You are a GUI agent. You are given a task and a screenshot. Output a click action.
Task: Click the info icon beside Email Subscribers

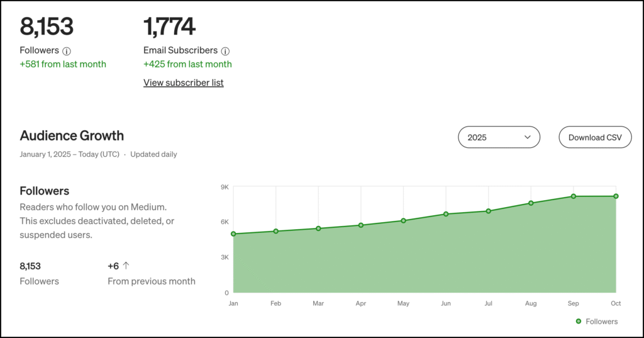tap(225, 51)
